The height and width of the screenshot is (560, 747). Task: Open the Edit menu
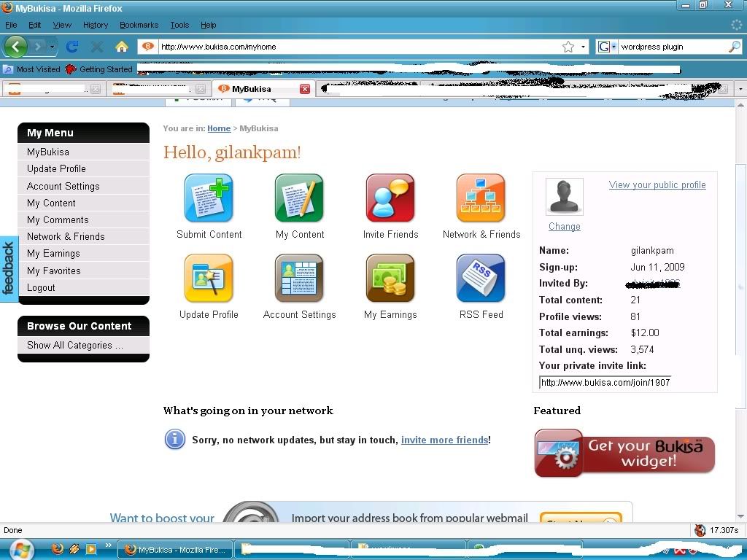[35, 26]
